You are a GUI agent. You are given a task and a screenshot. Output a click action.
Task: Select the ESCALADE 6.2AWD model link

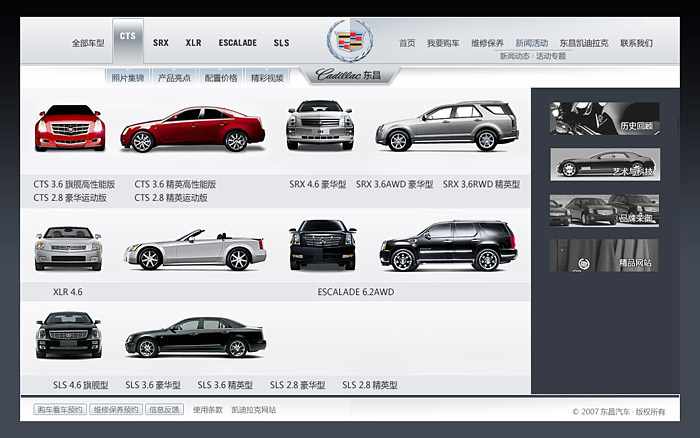point(356,292)
